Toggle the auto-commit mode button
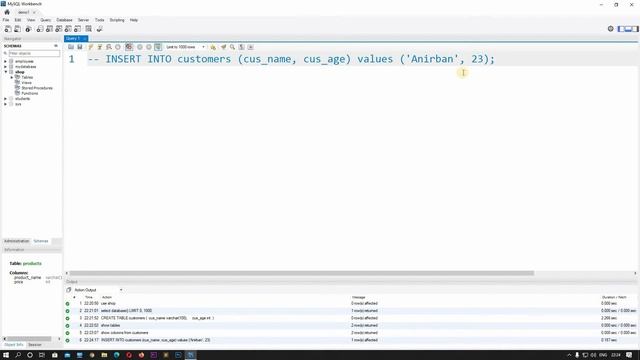 tap(158, 47)
